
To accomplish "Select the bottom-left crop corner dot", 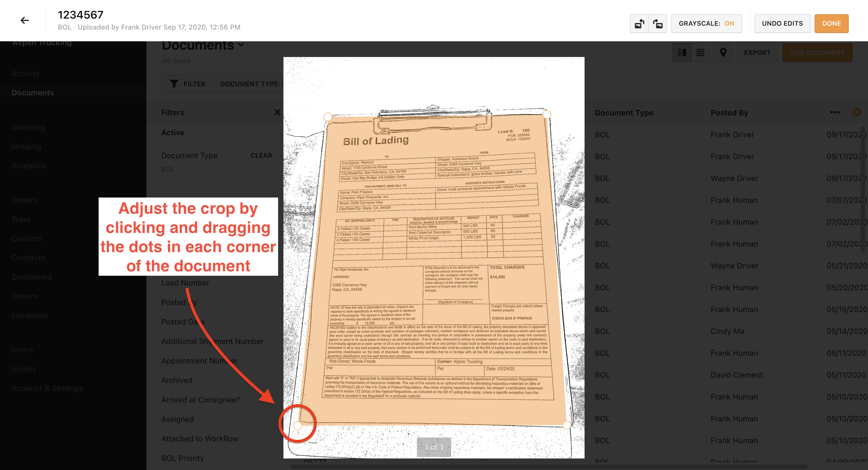I will pos(298,425).
